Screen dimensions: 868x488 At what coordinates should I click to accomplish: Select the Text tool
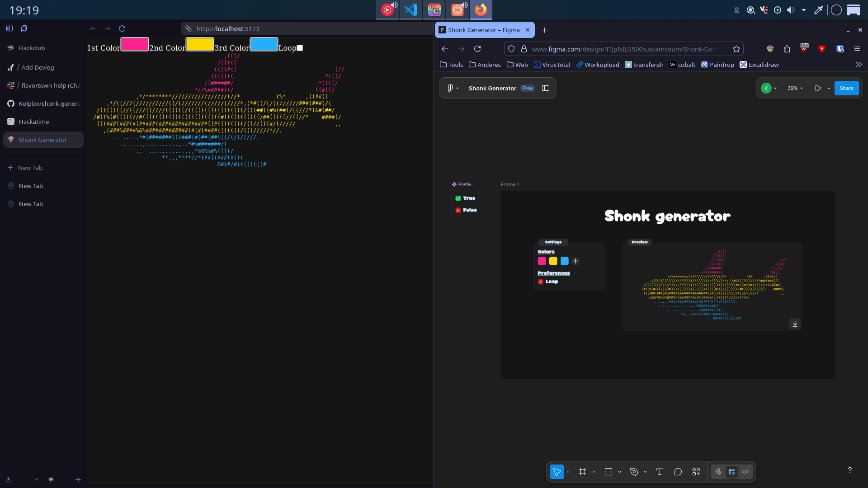660,472
